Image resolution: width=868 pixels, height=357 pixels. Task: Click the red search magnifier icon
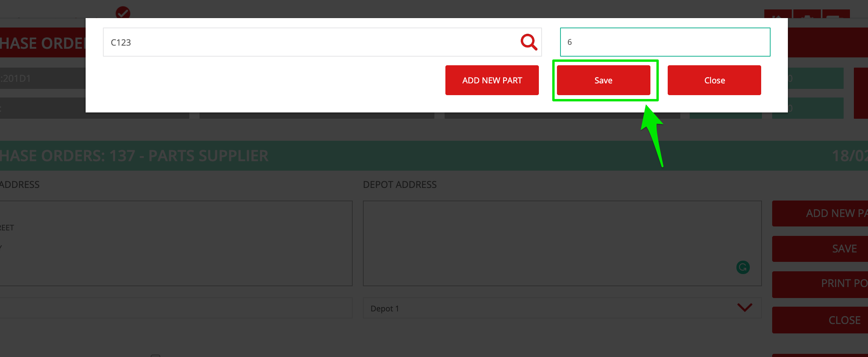click(x=529, y=42)
